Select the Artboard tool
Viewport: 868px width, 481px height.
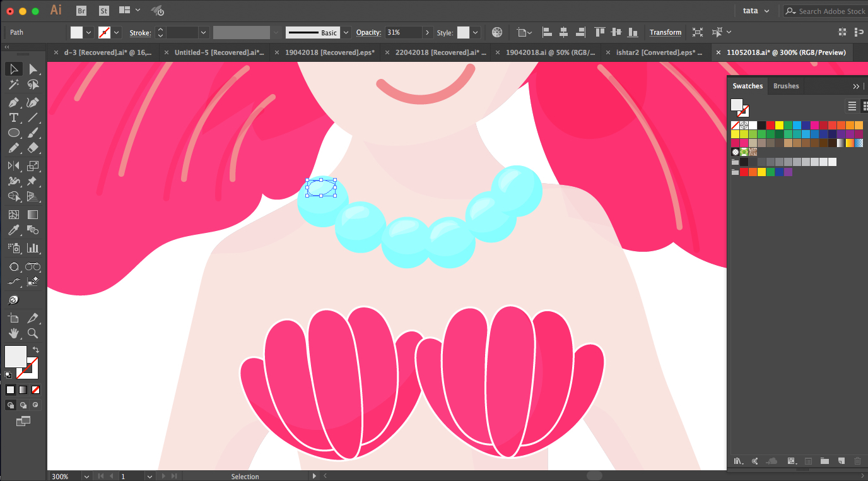point(13,318)
